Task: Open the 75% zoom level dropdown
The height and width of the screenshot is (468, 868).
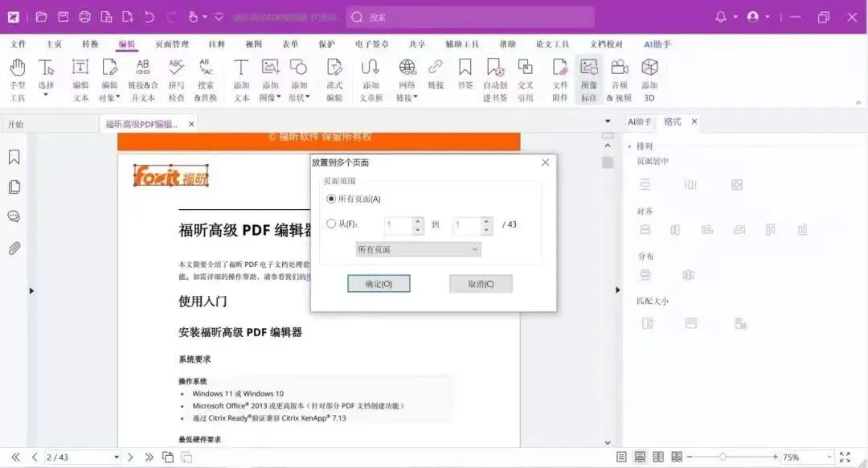Action: (829, 457)
